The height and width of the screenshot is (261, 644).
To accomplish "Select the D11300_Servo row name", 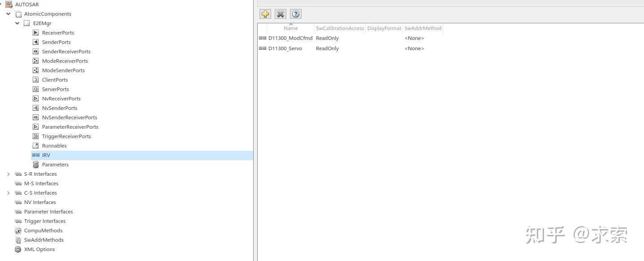I will 285,48.
